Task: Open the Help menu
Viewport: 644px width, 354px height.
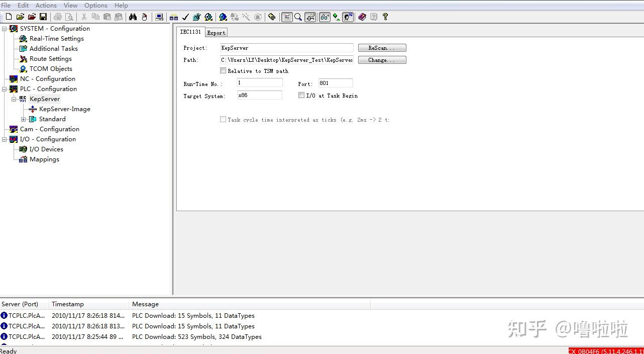Action: point(121,5)
